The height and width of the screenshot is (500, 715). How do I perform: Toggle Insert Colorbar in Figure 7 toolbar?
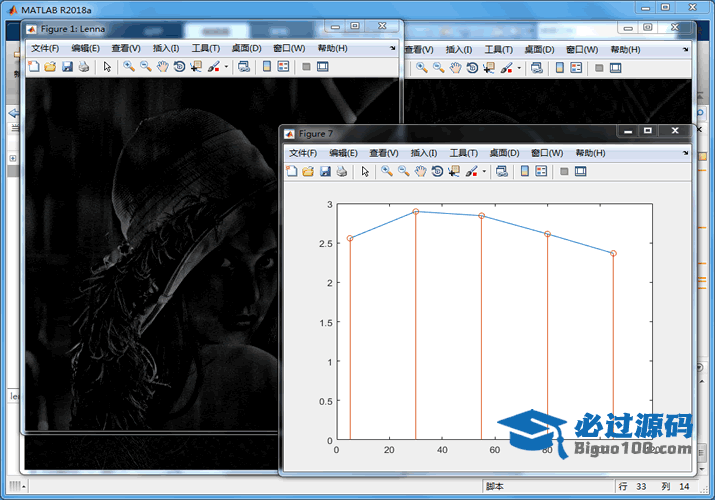tap(524, 172)
